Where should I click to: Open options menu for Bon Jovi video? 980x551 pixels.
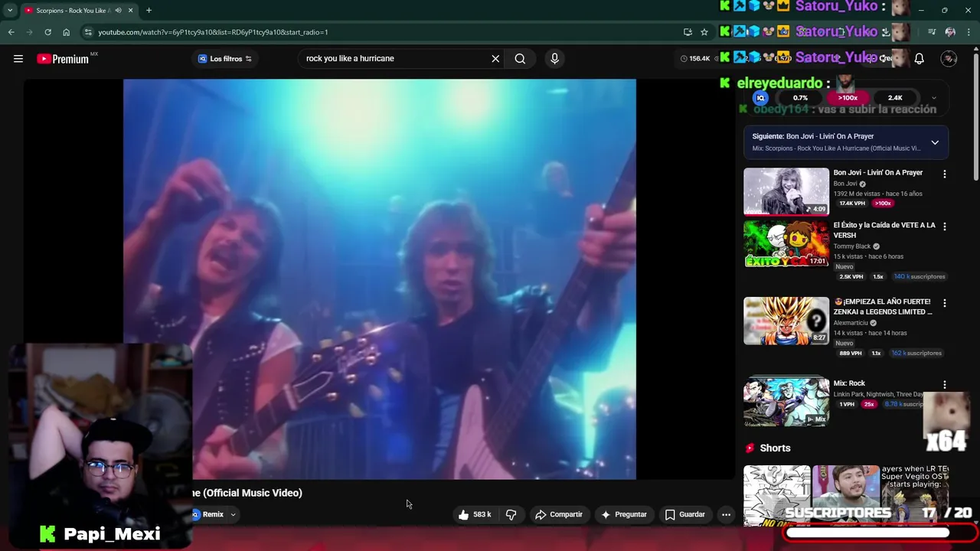pos(944,174)
